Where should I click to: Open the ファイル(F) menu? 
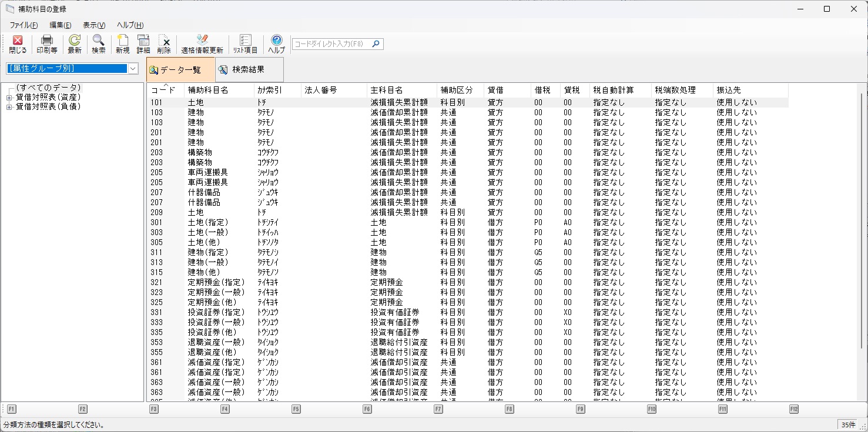click(x=24, y=25)
